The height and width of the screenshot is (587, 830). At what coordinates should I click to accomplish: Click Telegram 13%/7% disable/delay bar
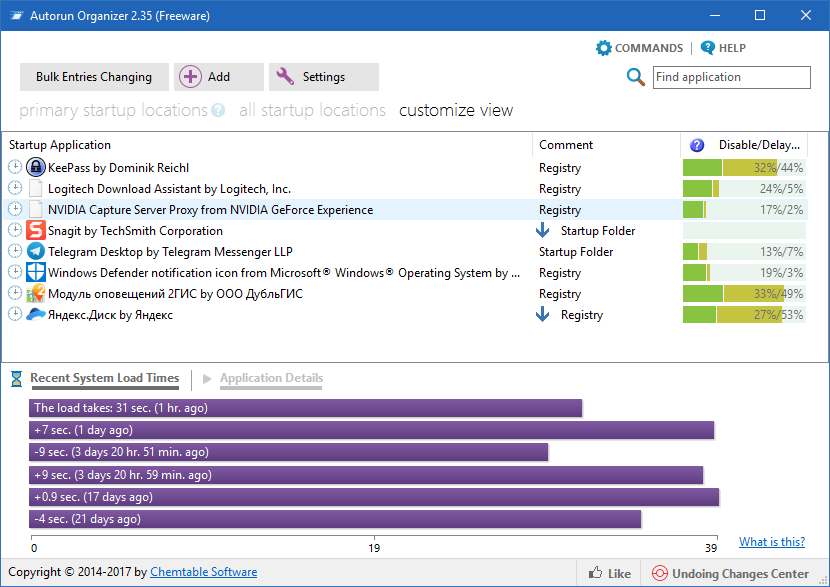point(744,251)
